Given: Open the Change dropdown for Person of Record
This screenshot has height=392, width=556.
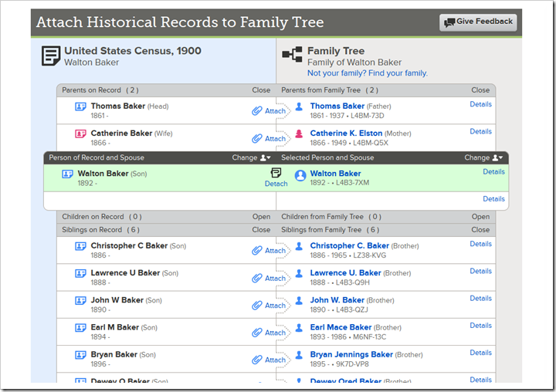Looking at the screenshot, I should coord(251,157).
